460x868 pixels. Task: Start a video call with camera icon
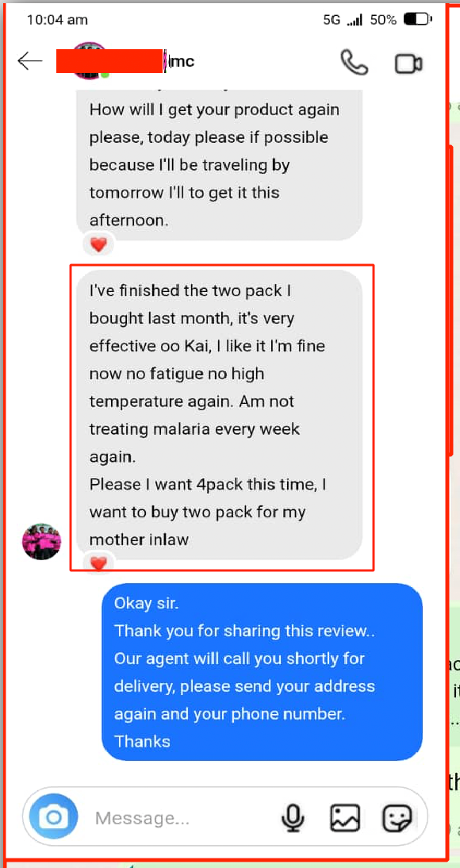409,63
